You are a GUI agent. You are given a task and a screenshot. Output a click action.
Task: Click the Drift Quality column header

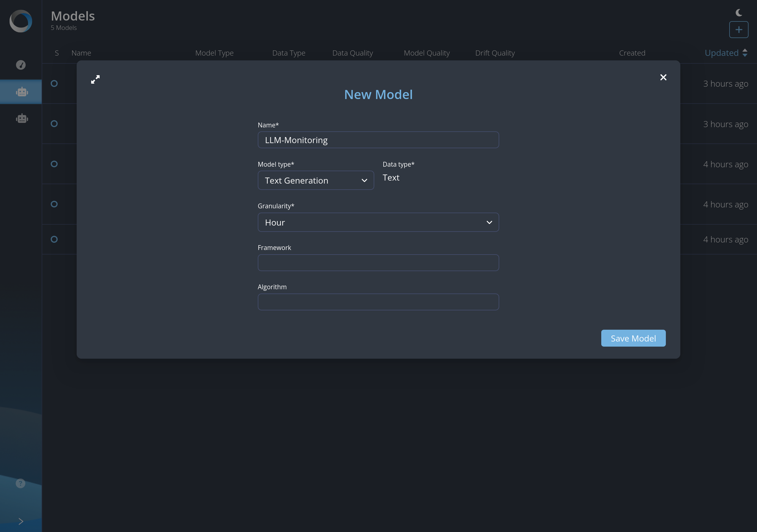tap(495, 53)
